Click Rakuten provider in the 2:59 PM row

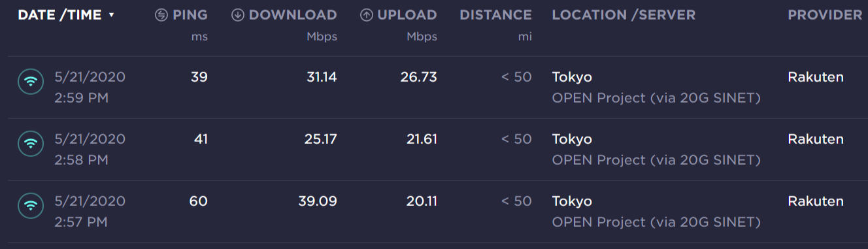816,77
